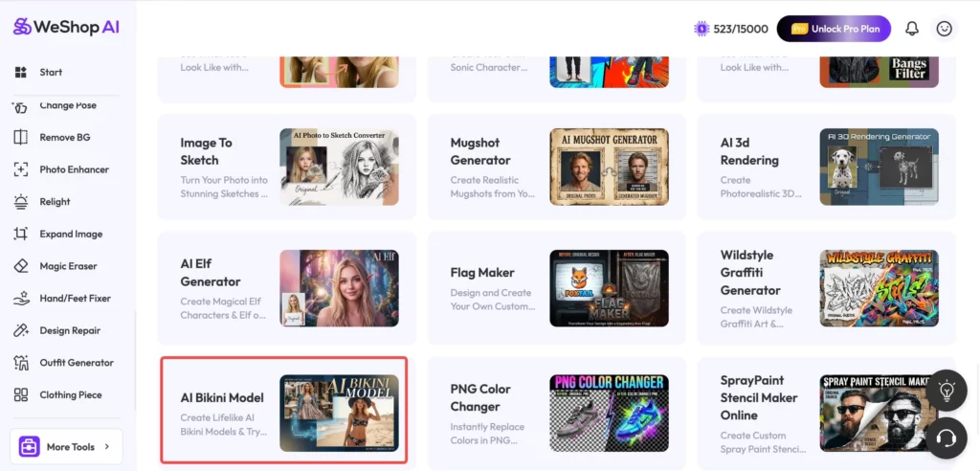Click the AI Bikini Model title
Screen dimensions: 980x471
click(222, 398)
